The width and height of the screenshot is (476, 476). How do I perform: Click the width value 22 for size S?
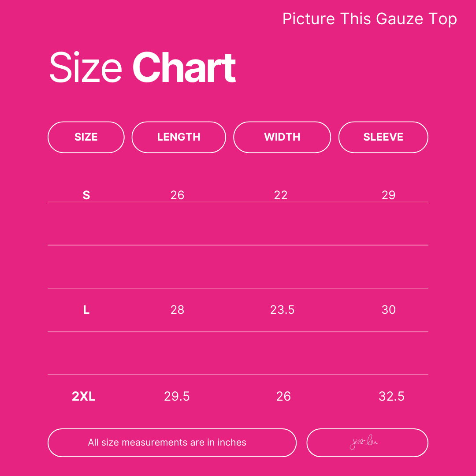281,195
